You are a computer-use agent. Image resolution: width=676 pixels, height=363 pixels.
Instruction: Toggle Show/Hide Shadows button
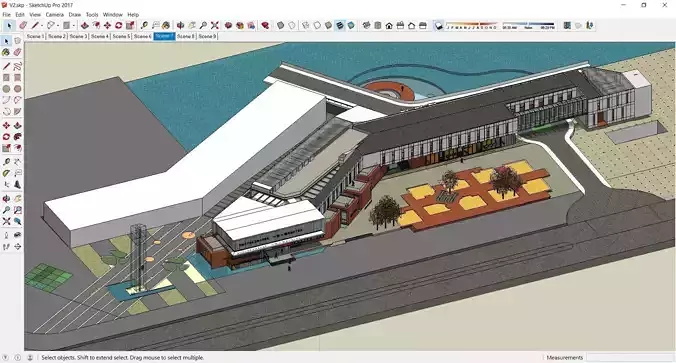pos(438,26)
